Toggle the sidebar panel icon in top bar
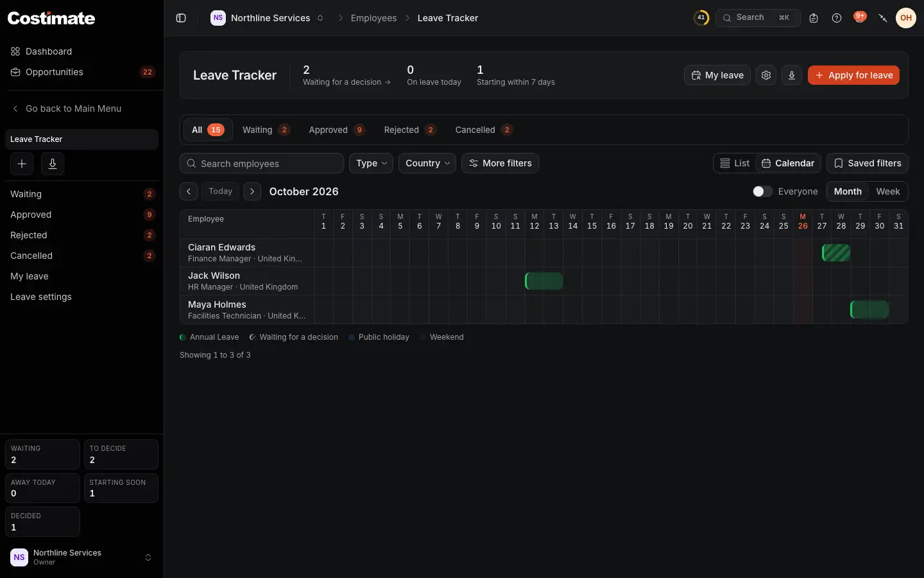The image size is (924, 578). coord(181,18)
